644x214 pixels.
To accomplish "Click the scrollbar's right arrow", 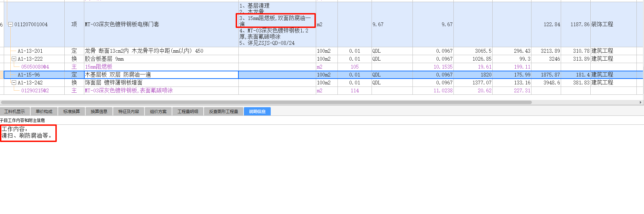I will (640, 102).
